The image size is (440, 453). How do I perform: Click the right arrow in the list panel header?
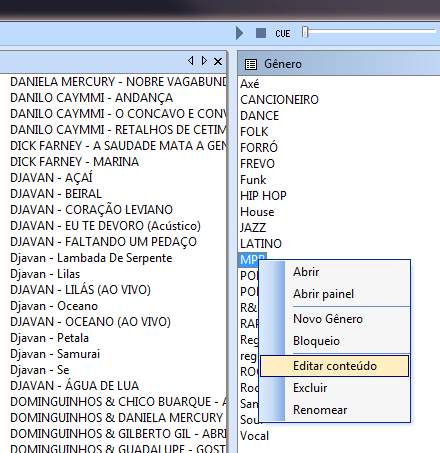(x=204, y=61)
